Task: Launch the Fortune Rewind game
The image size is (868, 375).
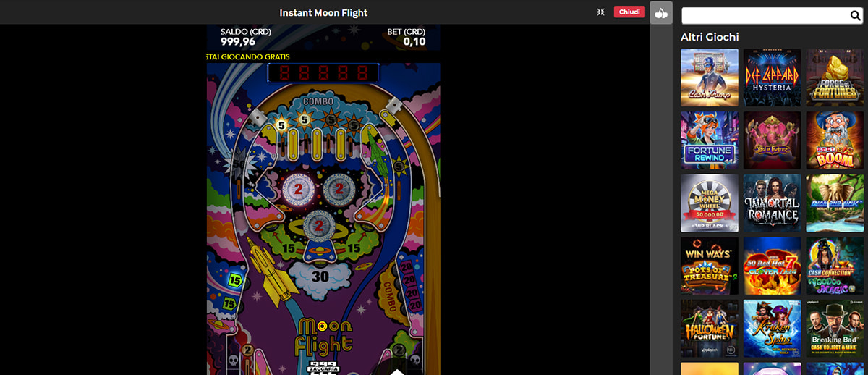Action: tap(710, 140)
